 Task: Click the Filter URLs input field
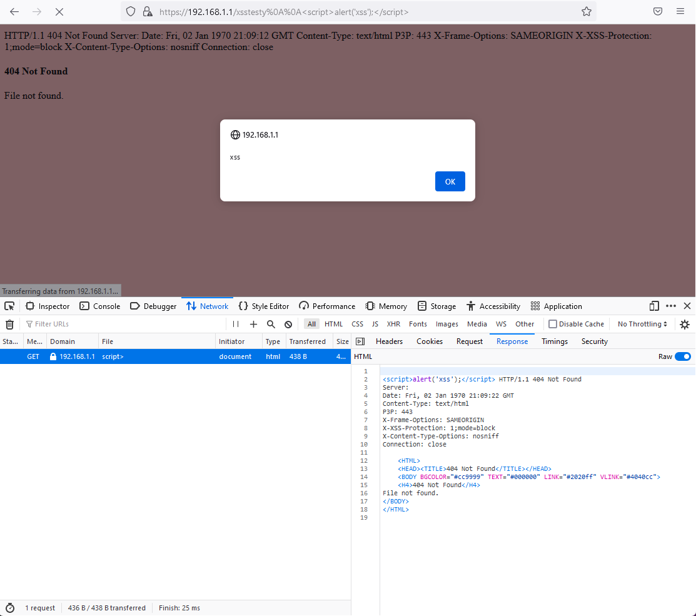[124, 324]
